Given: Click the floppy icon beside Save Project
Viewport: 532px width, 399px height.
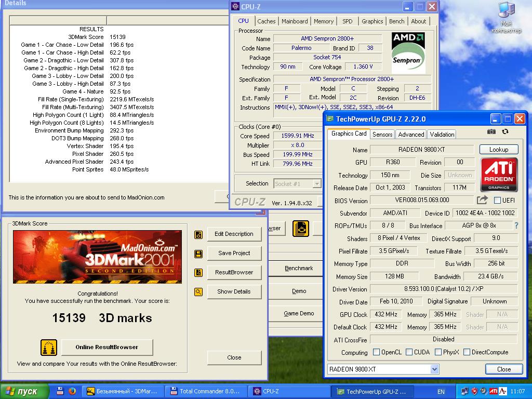Looking at the screenshot, I should point(198,254).
